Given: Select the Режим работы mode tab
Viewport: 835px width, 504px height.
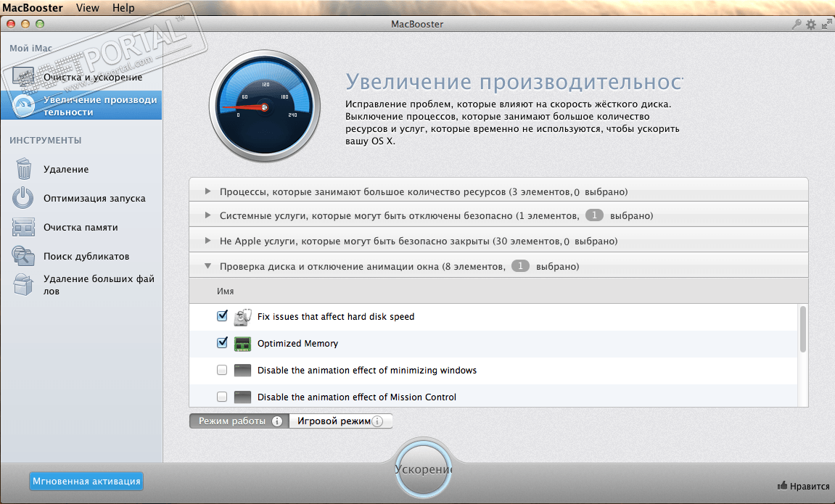Looking at the screenshot, I should (239, 421).
